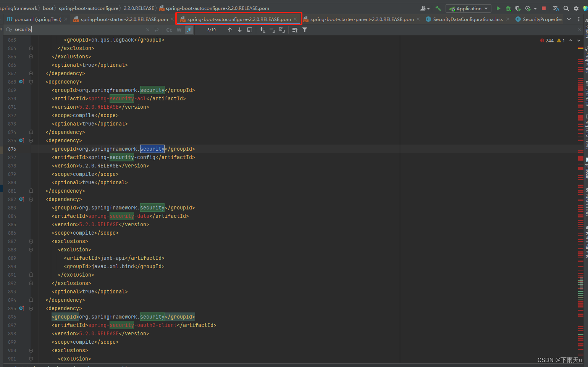Build the project with the hammer icon
Viewport: 588px width, 367px height.
(438, 8)
